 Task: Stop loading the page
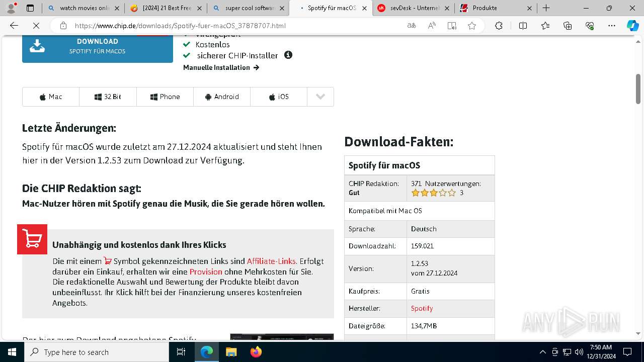click(x=36, y=26)
